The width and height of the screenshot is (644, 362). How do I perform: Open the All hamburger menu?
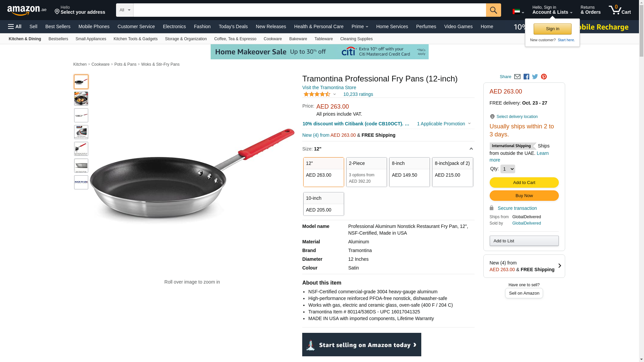point(15,26)
